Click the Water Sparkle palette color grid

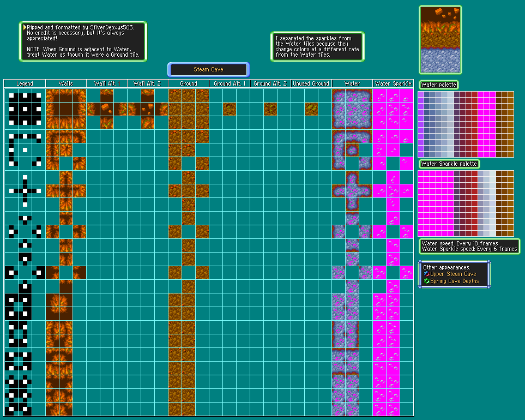tap(466, 203)
